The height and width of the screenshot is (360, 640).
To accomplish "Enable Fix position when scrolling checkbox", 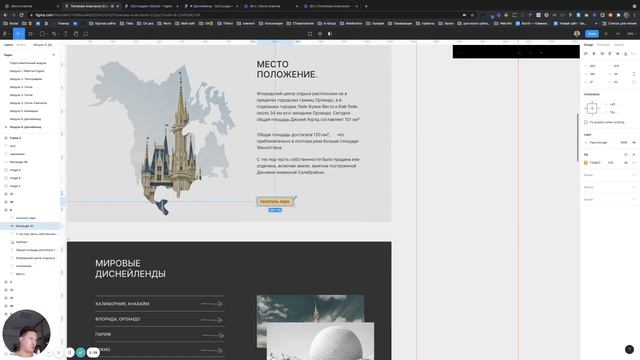I will (586, 122).
